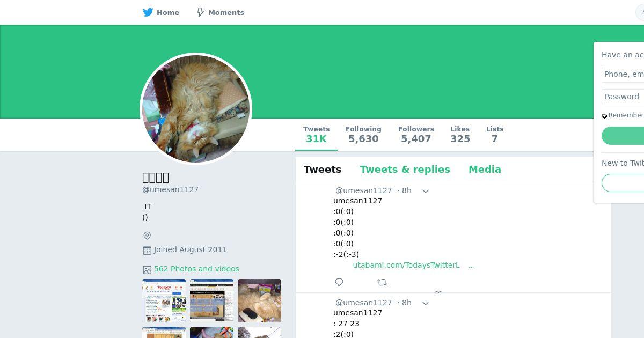Screen dimensions: 644x338
Task: Expand the second tweet's dropdown chevron
Action: coord(426,303)
